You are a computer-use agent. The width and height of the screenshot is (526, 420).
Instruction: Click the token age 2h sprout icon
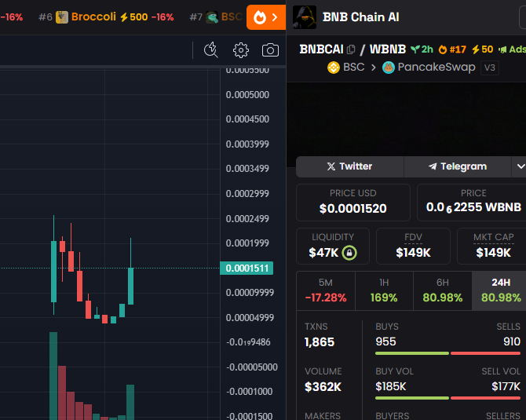point(415,49)
